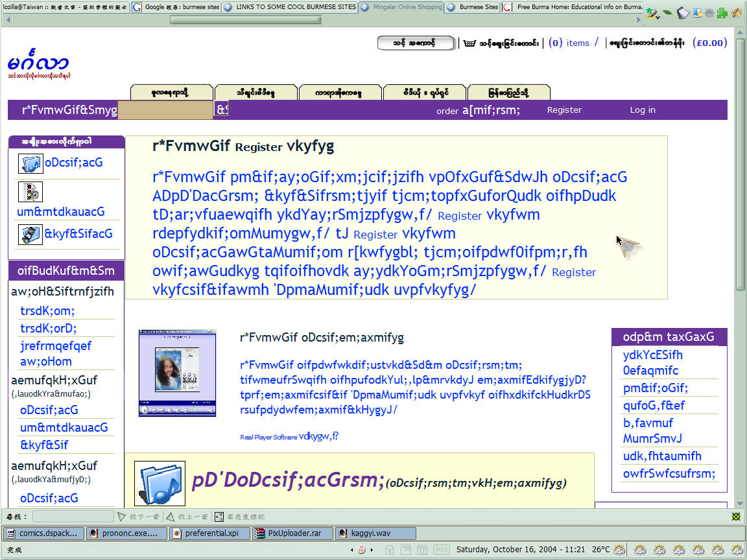Open the notepad toolbar icon

click(x=683, y=14)
